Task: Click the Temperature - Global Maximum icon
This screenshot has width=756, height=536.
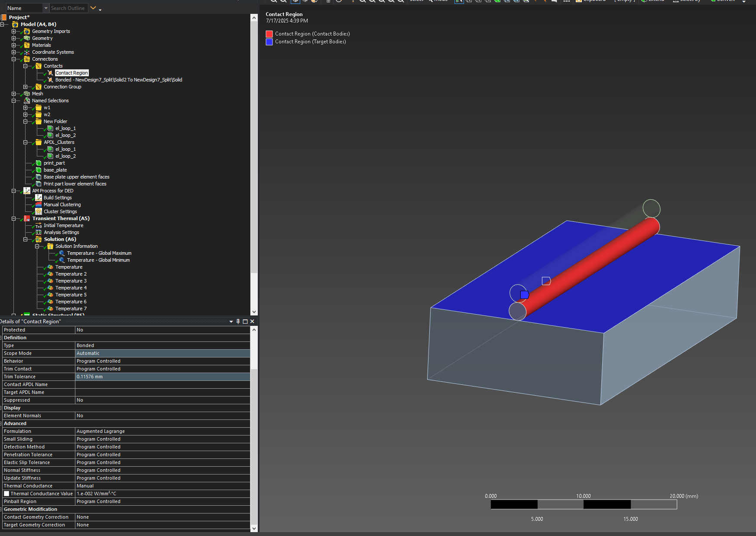Action: tap(62, 253)
